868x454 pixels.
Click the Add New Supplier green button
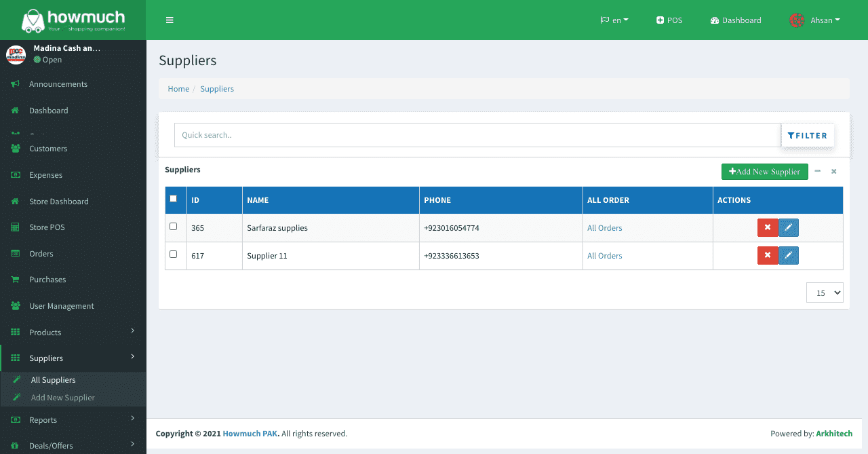click(x=765, y=172)
